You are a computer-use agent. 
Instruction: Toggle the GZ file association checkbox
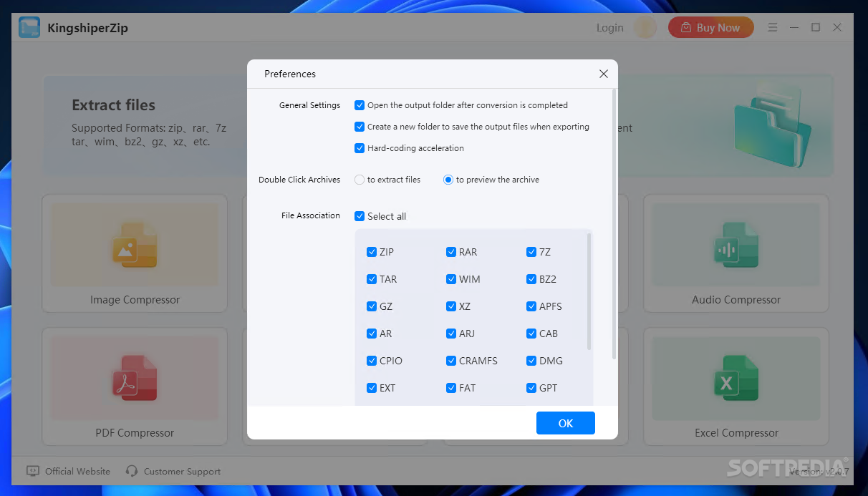pos(372,306)
